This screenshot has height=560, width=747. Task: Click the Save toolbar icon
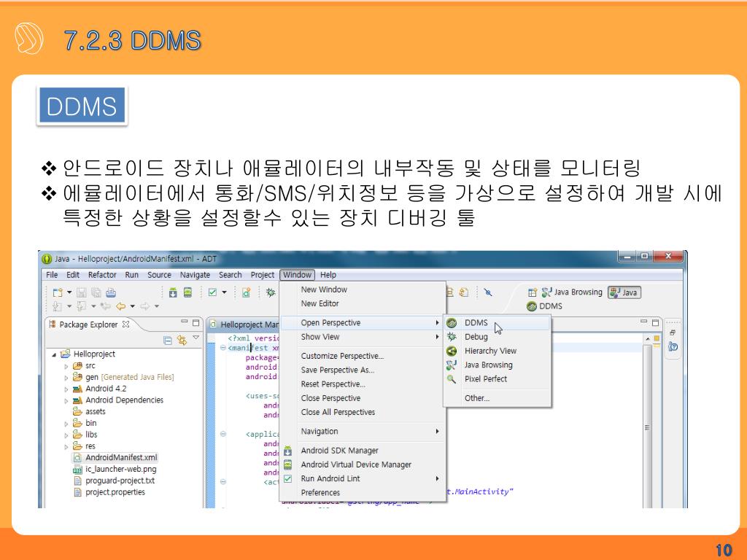point(82,292)
